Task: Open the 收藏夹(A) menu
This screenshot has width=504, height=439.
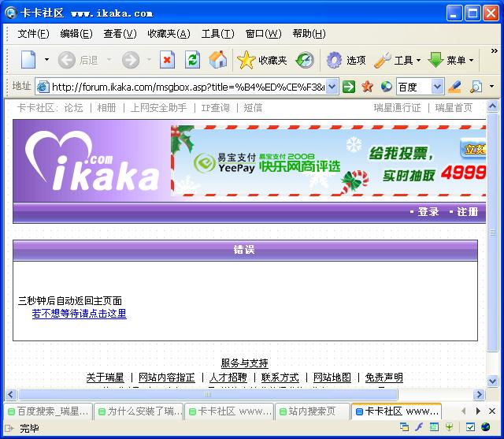Action: pos(169,33)
